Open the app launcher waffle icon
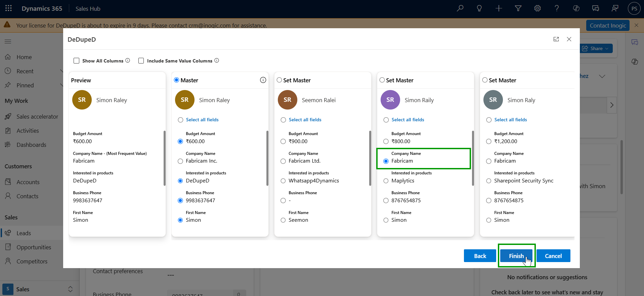This screenshot has height=296, width=644. click(9, 8)
